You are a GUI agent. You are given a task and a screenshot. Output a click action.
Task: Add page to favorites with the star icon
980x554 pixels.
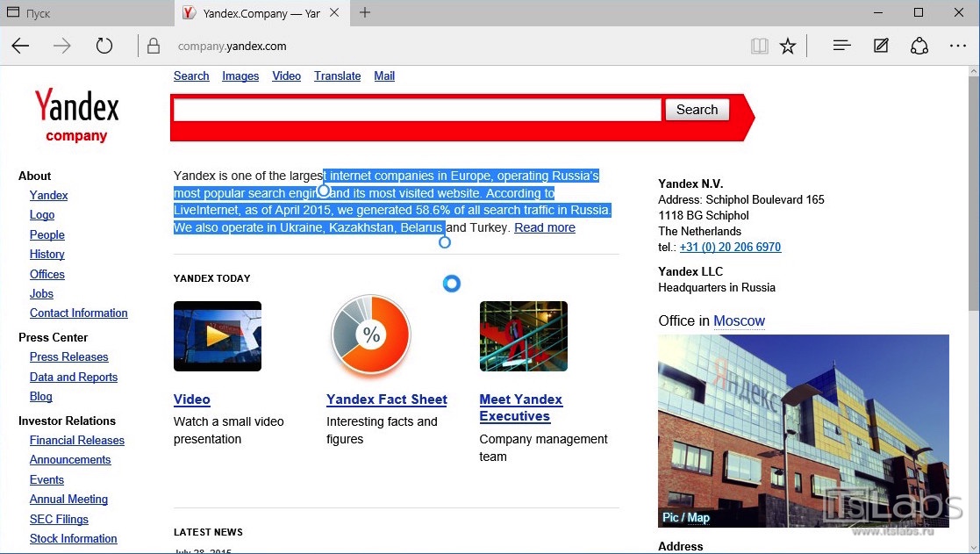coord(788,46)
